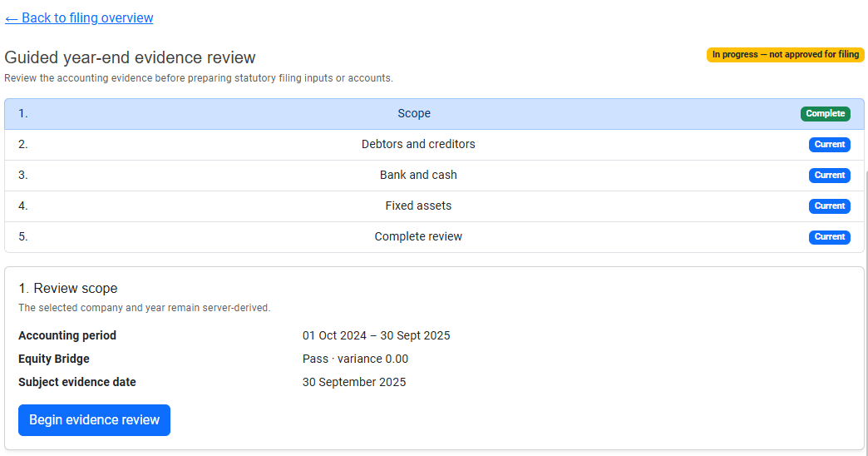
Task: Open the Bank and cash step
Action: coord(434,176)
